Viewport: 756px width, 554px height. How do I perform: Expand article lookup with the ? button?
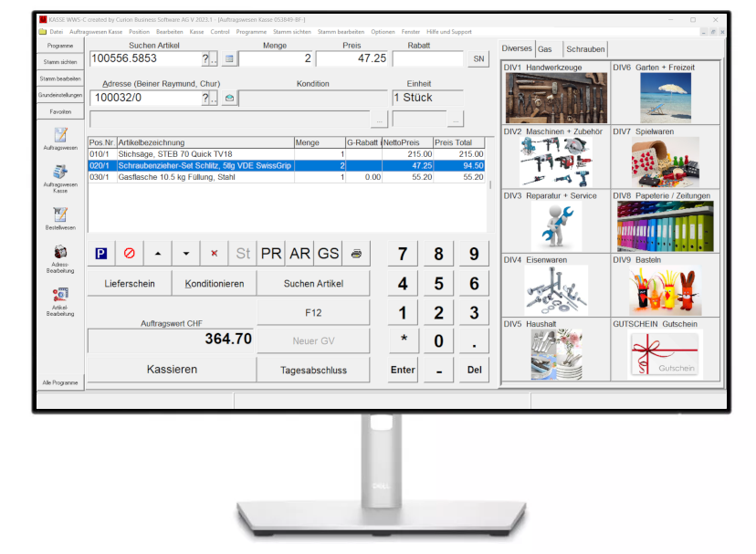[205, 59]
